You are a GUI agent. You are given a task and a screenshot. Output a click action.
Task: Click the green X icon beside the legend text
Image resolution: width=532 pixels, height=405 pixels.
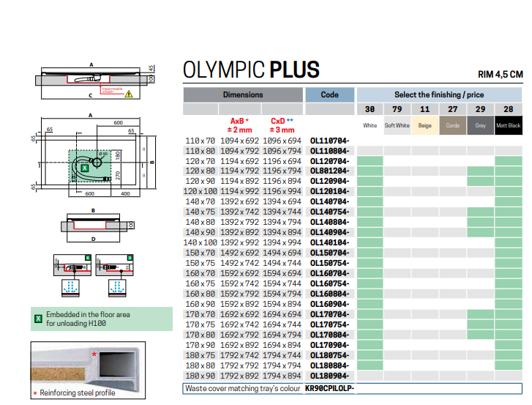[38, 319]
